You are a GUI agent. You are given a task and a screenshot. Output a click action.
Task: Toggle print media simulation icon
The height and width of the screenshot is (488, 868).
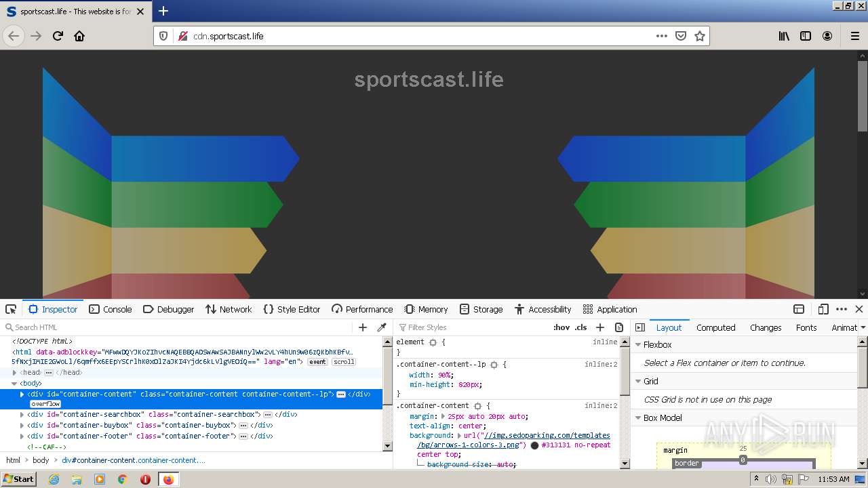(619, 327)
